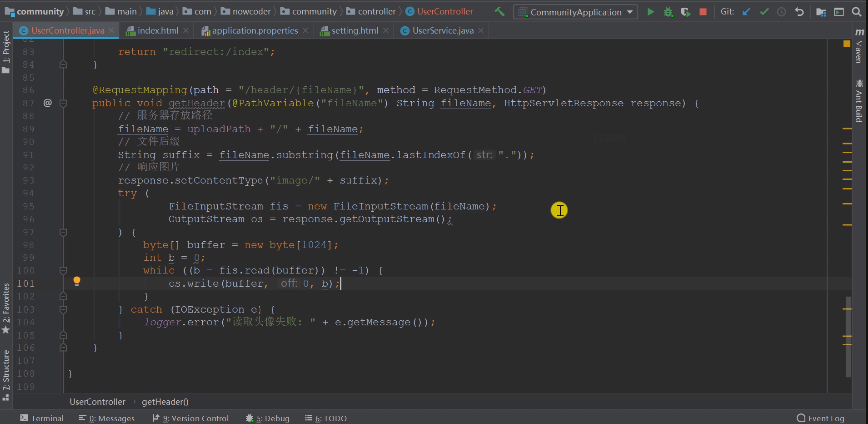Screen dimensions: 868x424
Task: Switch to the UserService.java editor tab
Action: (x=442, y=31)
